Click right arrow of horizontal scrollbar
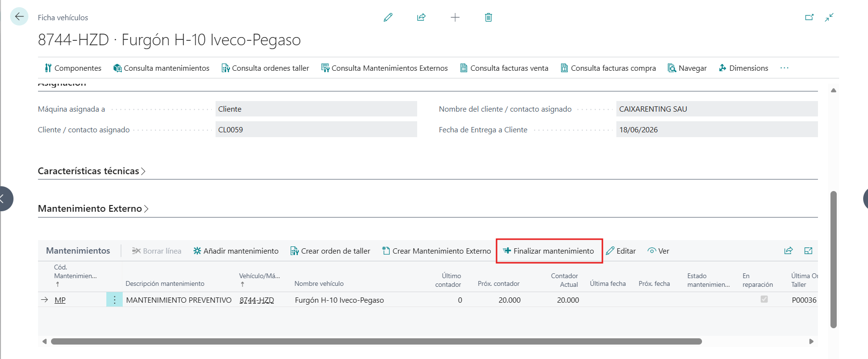868x359 pixels. click(811, 341)
